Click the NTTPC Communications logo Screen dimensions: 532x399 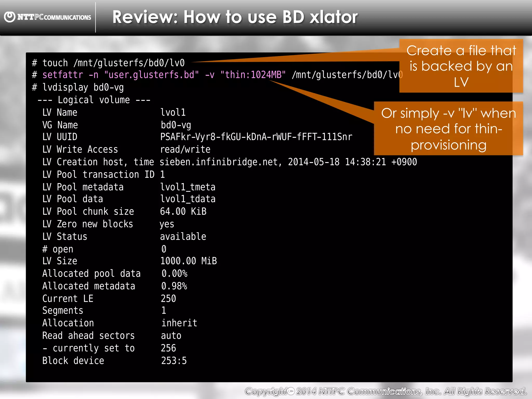click(x=48, y=17)
